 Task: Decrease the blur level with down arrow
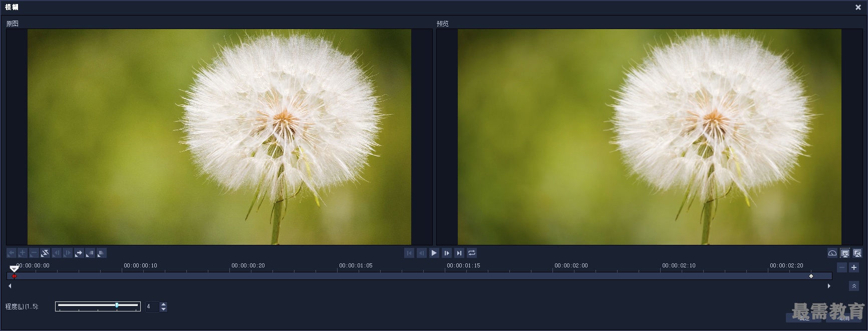(163, 309)
